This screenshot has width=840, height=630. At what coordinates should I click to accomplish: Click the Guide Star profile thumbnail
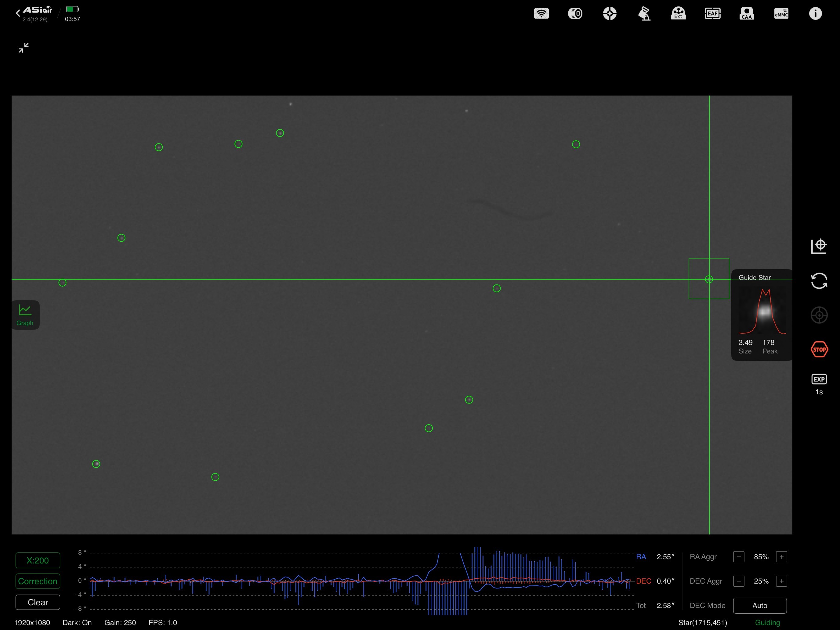(762, 311)
